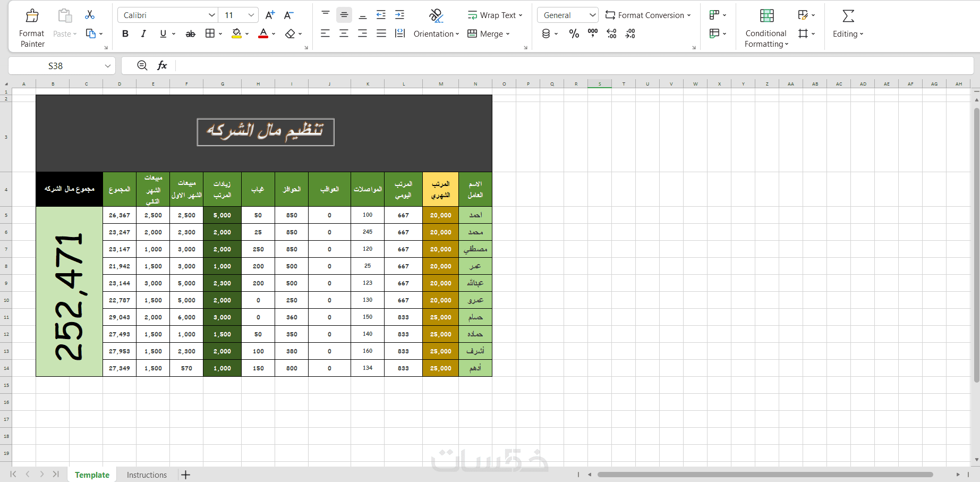Apply the red font color
Viewport: 980px width, 482px height.
coord(263,33)
